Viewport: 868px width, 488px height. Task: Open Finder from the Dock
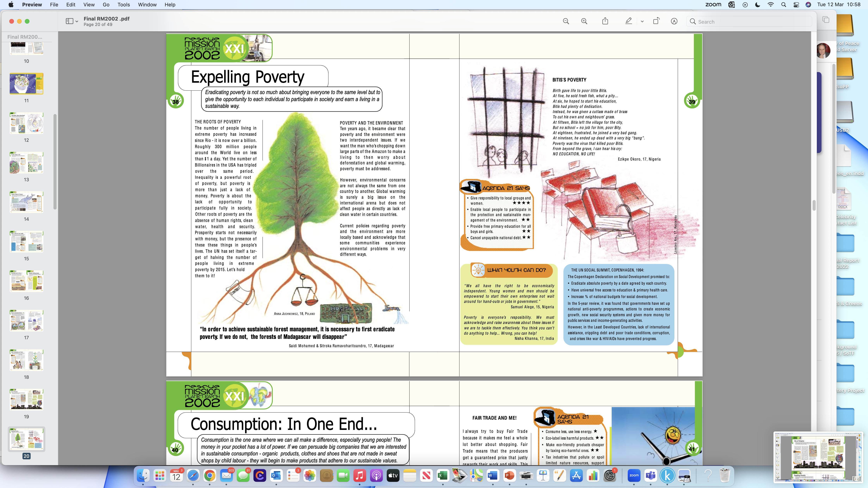tap(143, 475)
